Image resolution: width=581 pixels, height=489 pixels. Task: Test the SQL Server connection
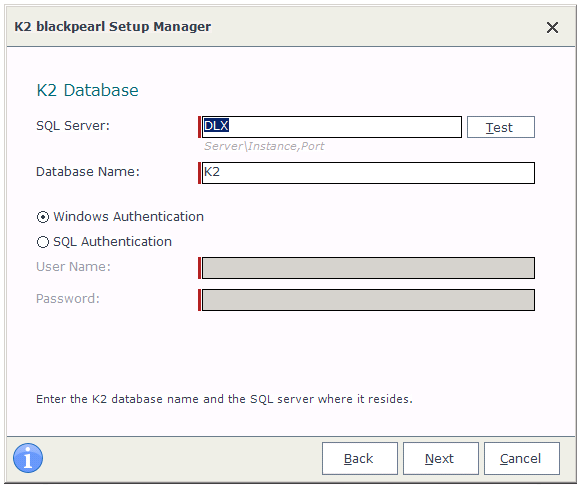click(501, 127)
